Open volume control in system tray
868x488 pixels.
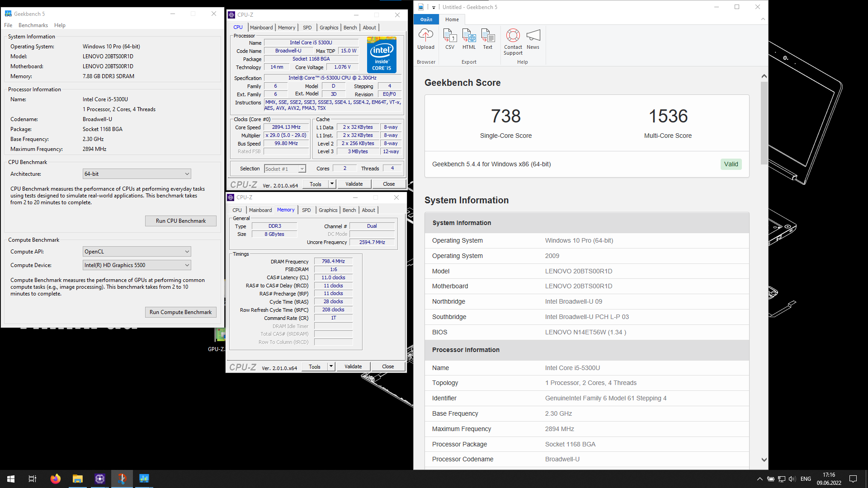point(792,479)
